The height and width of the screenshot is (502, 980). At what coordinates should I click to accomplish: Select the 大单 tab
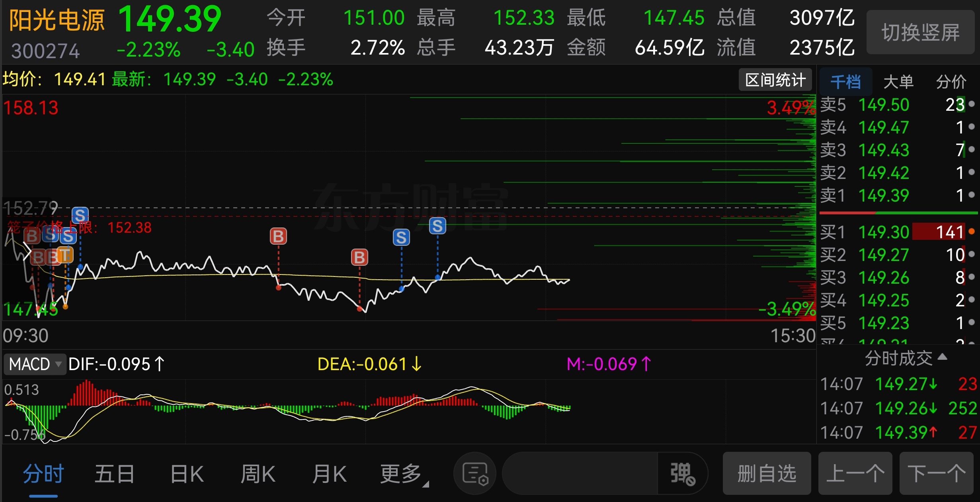click(898, 82)
